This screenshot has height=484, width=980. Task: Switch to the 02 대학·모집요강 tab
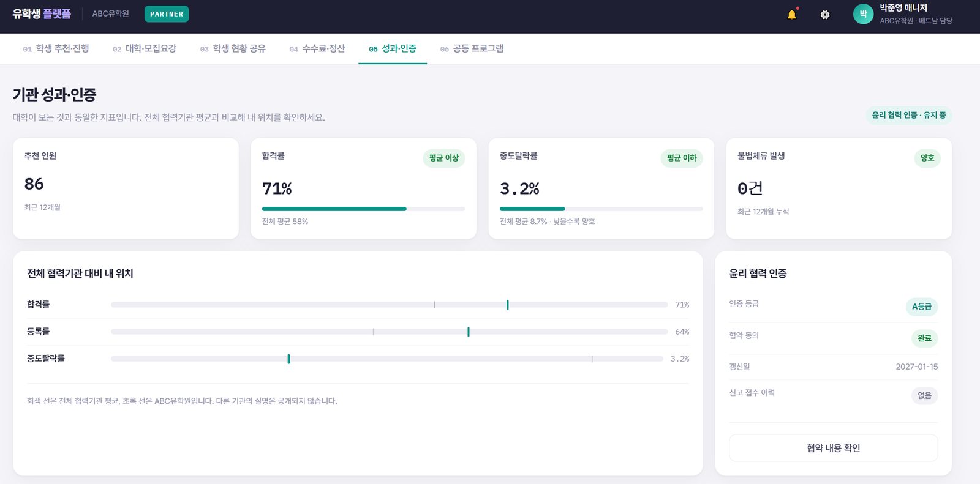tap(144, 48)
